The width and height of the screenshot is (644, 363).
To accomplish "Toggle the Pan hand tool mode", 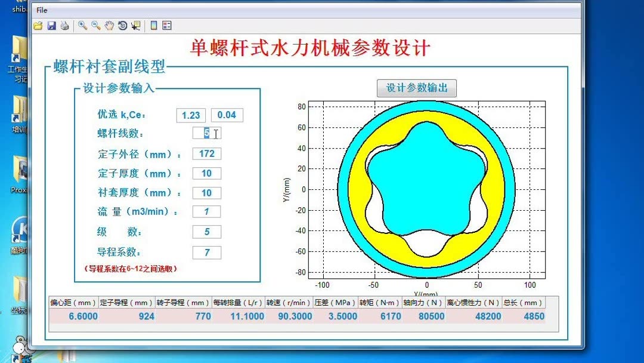I will click(109, 25).
